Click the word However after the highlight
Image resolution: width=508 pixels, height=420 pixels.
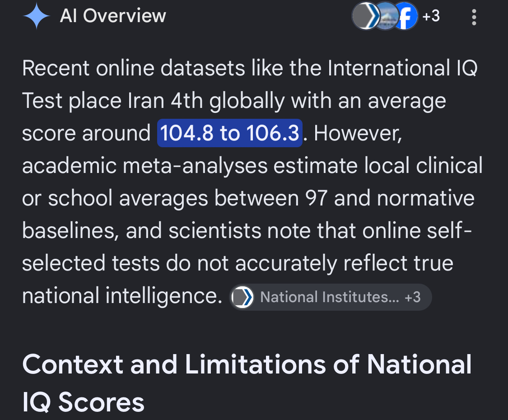click(x=358, y=133)
